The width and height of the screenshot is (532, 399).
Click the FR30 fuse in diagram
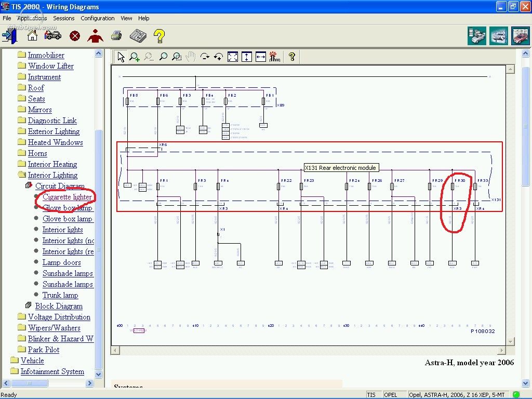[x=453, y=187]
